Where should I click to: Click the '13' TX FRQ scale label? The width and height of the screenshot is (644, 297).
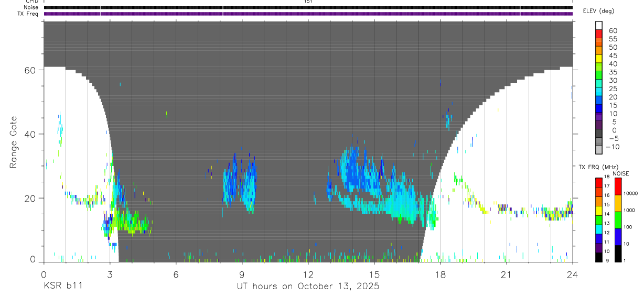pos(607,224)
